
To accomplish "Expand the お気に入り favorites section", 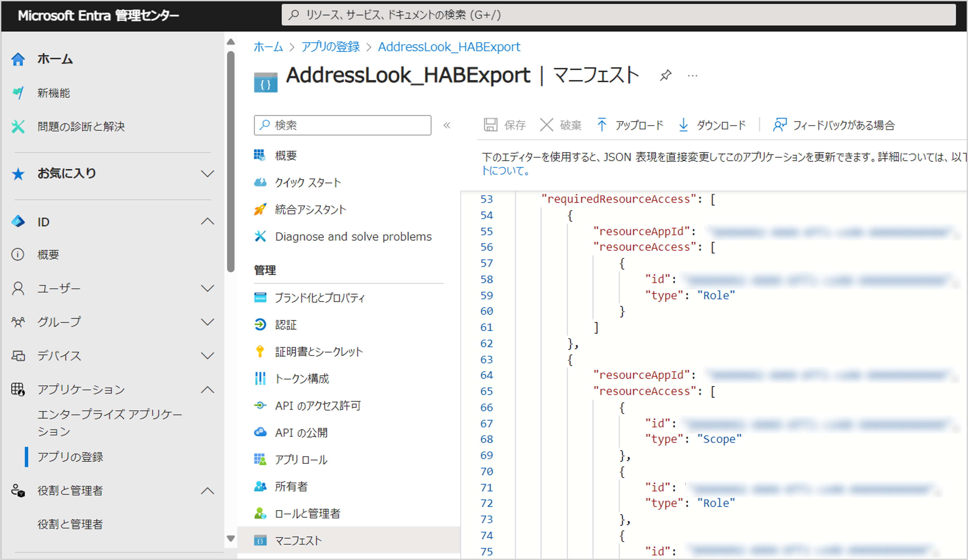I will pyautogui.click(x=207, y=174).
